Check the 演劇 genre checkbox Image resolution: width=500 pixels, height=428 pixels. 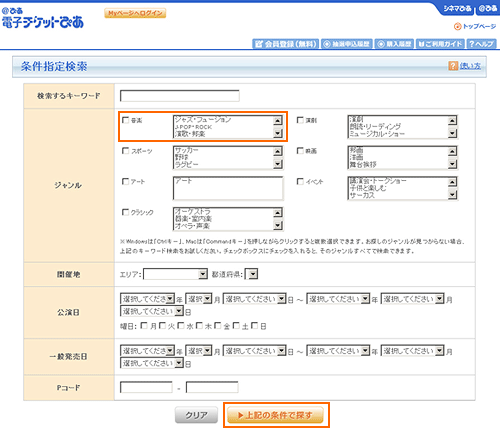(300, 120)
